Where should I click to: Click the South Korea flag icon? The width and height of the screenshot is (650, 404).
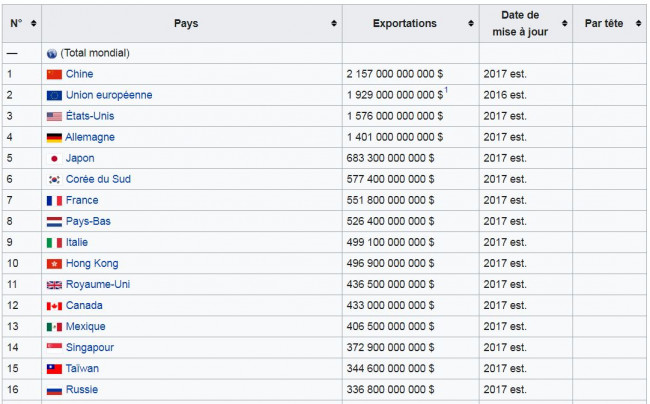54,179
